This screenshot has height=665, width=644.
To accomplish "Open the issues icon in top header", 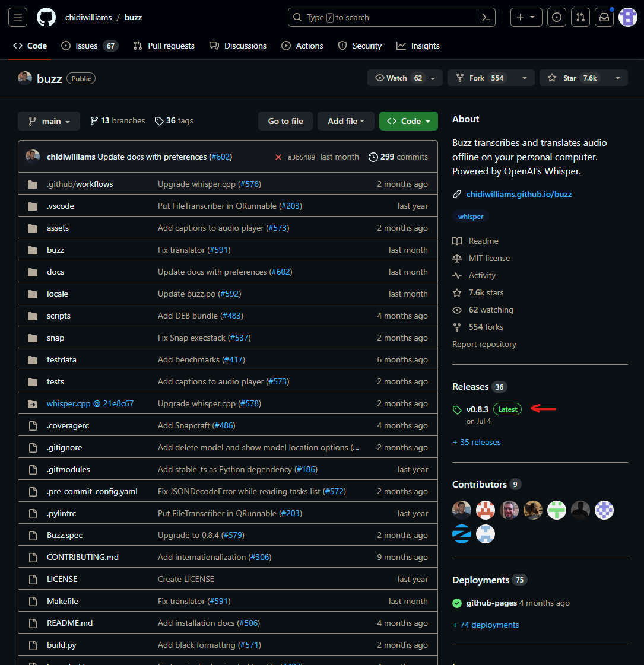I will pyautogui.click(x=557, y=17).
